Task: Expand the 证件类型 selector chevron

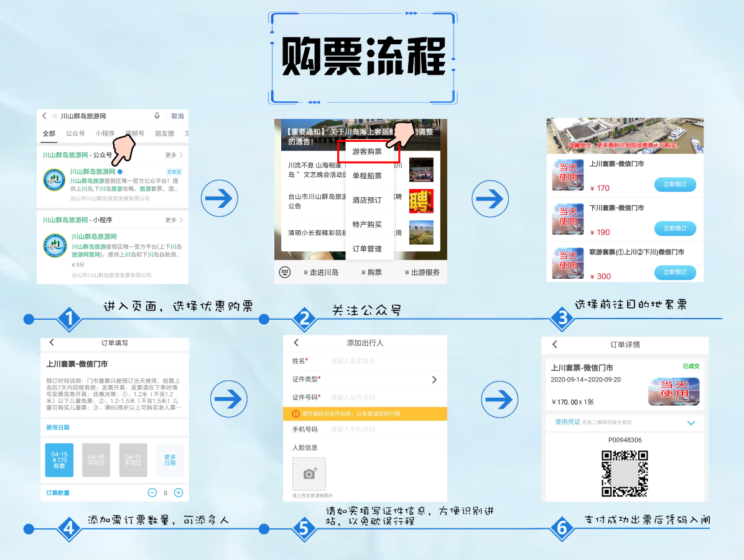Action: 434,380
